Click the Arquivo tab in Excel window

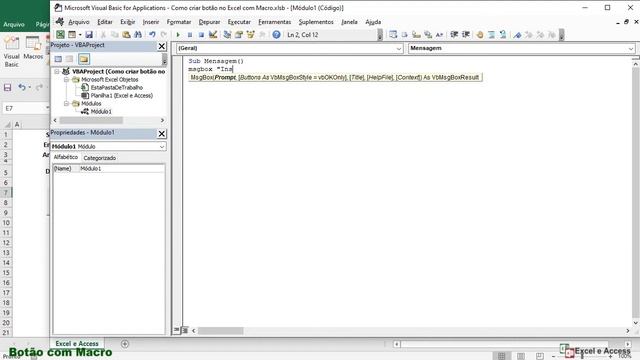coord(14,24)
